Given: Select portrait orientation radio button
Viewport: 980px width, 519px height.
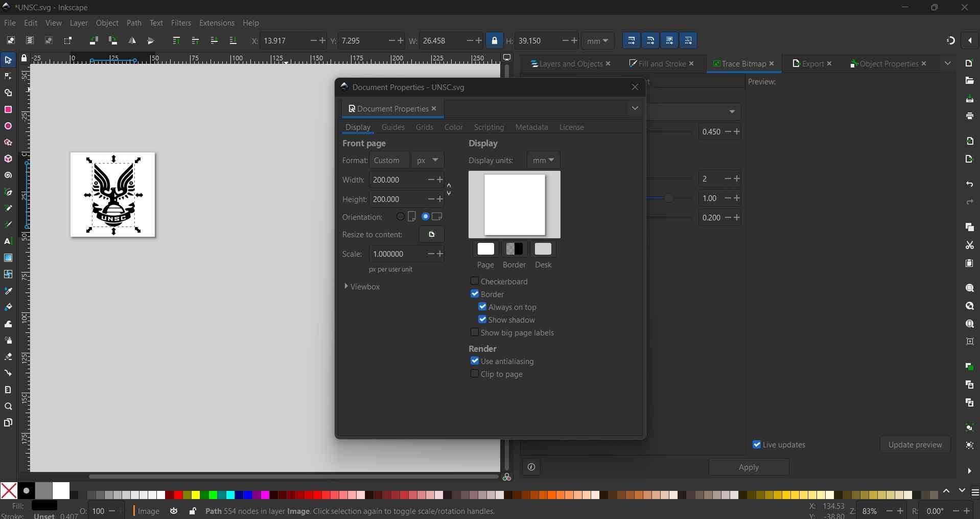Looking at the screenshot, I should click(x=401, y=217).
